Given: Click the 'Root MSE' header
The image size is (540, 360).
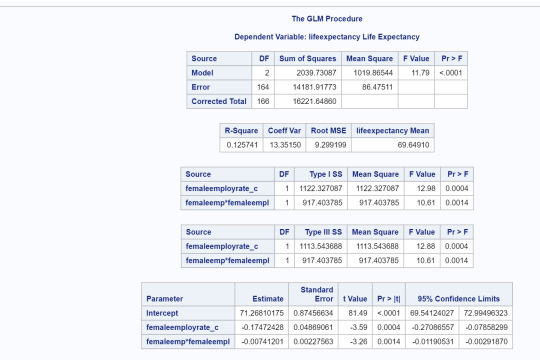Looking at the screenshot, I should point(328,131).
